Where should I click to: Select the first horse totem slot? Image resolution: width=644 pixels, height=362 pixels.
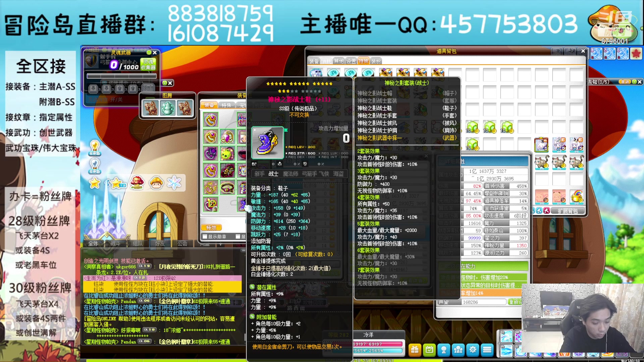coord(151,108)
